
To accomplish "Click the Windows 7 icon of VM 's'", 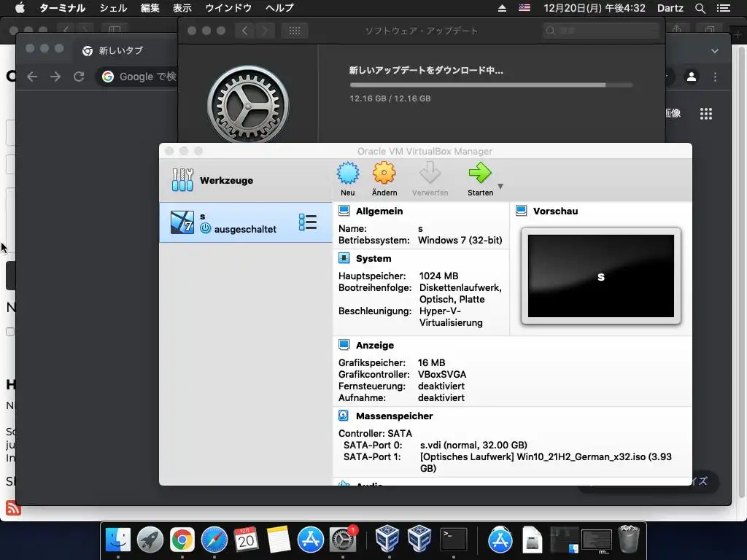I will [182, 222].
